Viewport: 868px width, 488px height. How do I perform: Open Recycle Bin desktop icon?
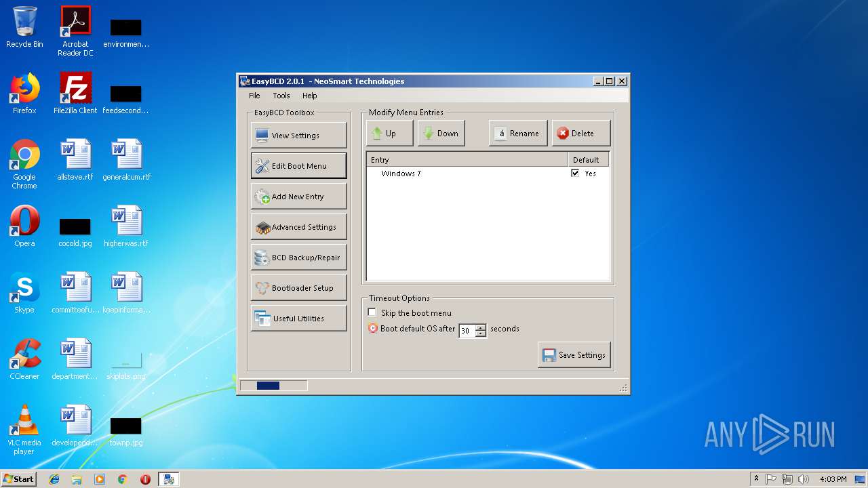point(24,27)
